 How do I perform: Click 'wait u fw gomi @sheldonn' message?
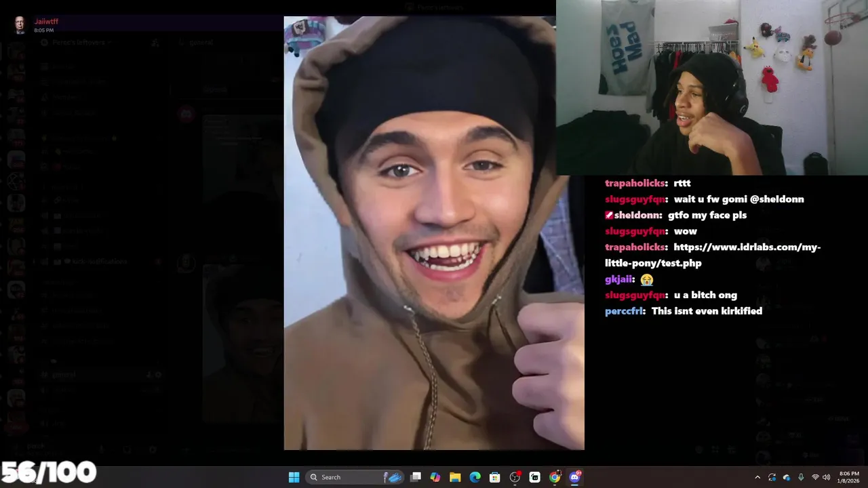point(739,199)
